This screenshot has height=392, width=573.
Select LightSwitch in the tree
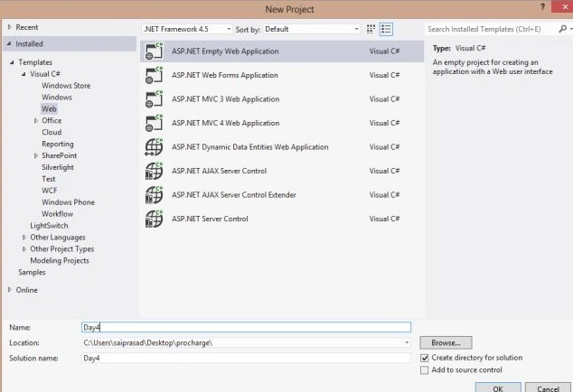[x=49, y=226]
